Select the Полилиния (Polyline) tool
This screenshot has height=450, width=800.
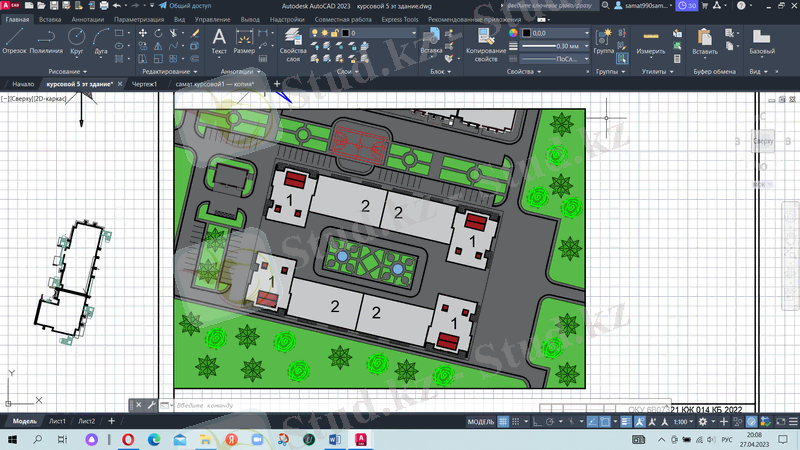pos(46,40)
